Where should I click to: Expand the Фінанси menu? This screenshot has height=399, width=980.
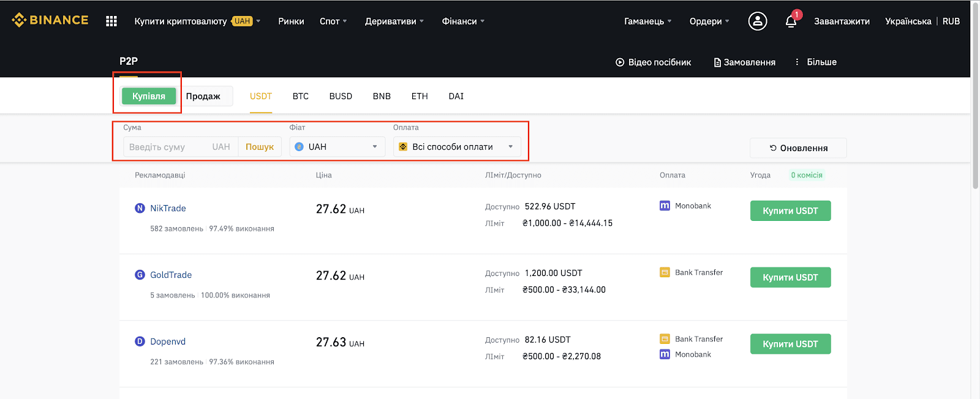(x=463, y=21)
